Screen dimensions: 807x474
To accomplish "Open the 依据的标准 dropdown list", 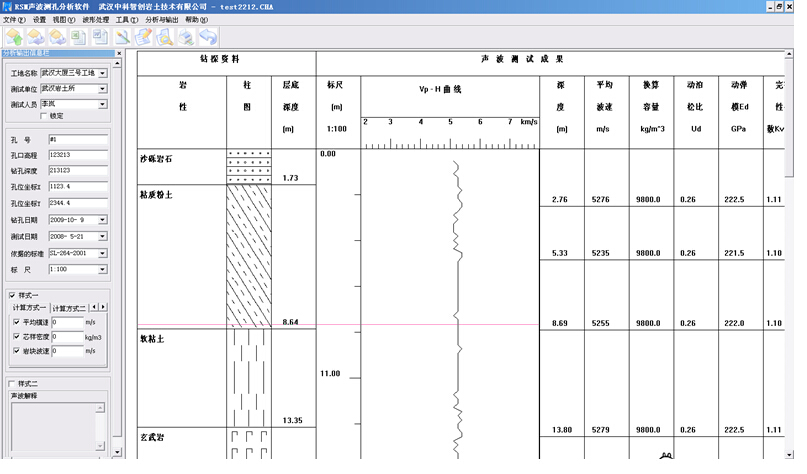I will [102, 254].
